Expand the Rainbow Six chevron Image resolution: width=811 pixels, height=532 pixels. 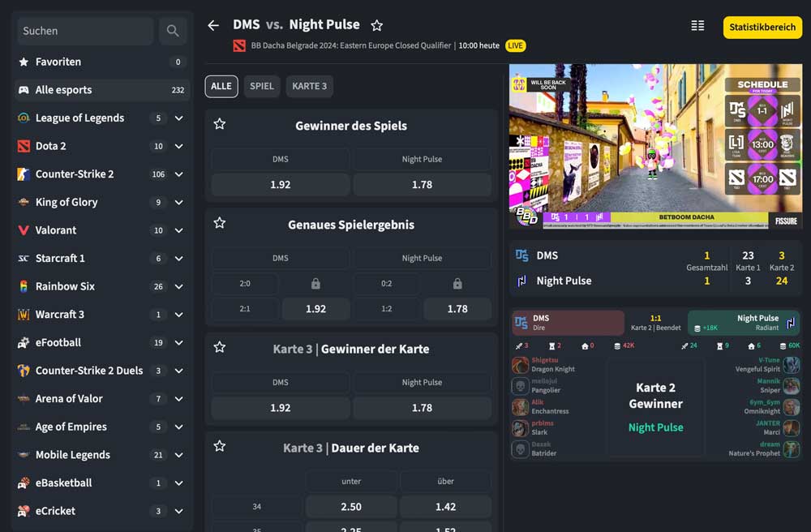(x=179, y=286)
